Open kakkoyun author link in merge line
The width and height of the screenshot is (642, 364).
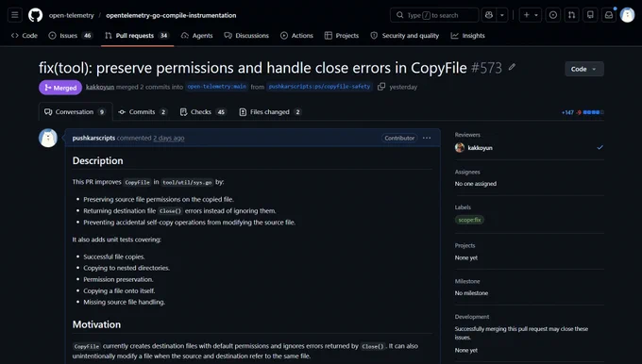tap(100, 87)
